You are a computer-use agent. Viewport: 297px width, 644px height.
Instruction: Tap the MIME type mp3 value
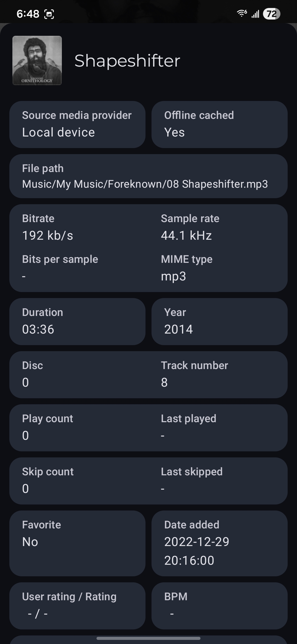[x=174, y=276]
